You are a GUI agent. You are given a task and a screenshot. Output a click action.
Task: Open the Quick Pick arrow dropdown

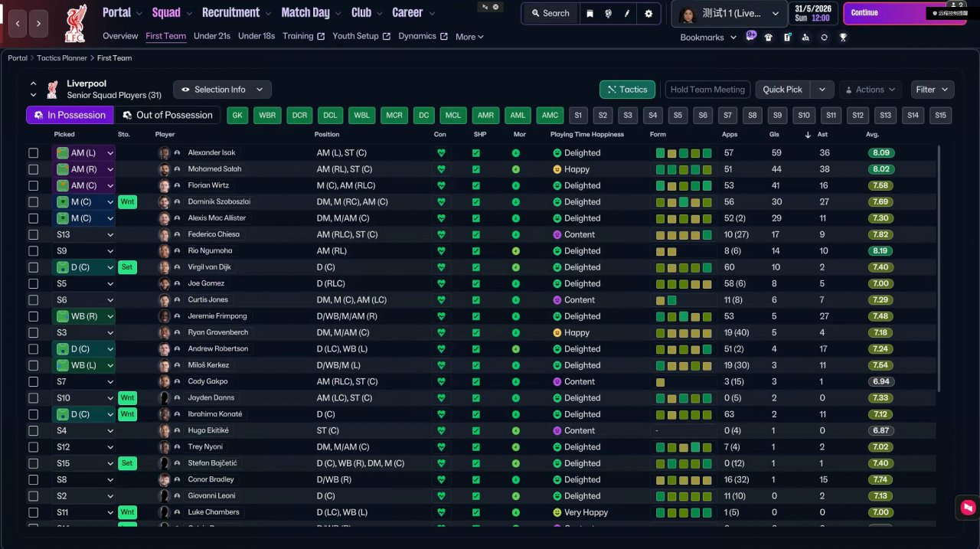point(822,90)
